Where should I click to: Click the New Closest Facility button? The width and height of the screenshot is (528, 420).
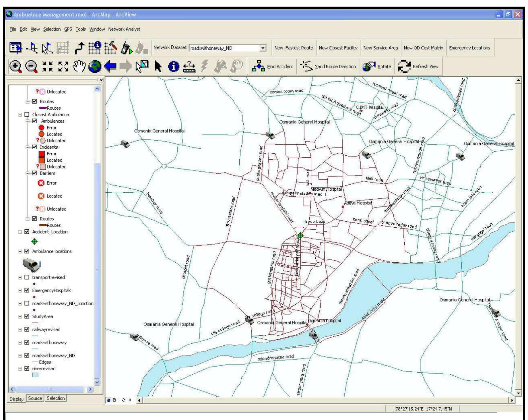click(x=338, y=48)
